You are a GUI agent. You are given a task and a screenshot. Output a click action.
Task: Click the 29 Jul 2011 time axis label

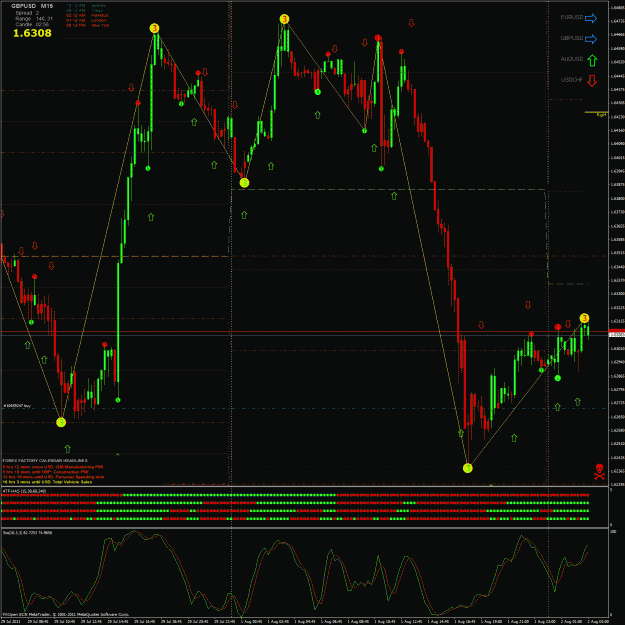(11, 621)
